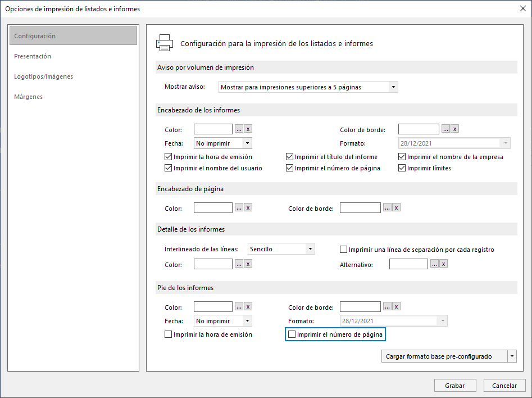Open picker for Encabezado de los informes Color de borde
The height and width of the screenshot is (398, 532).
[x=445, y=129]
